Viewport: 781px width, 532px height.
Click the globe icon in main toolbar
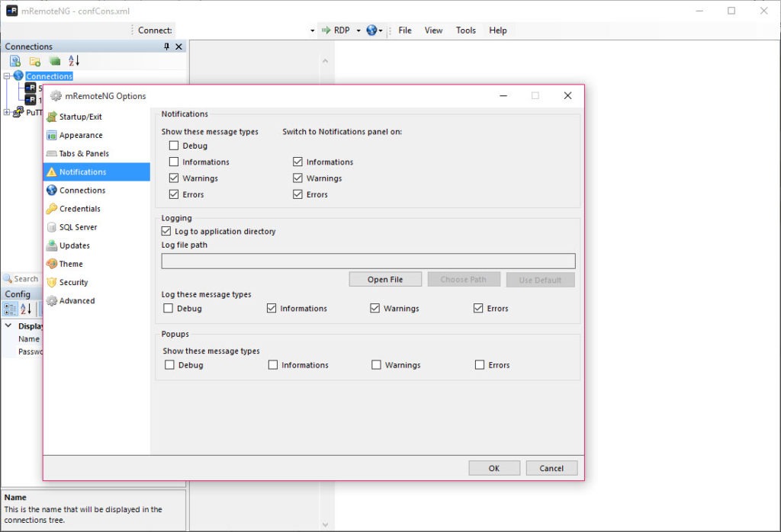(371, 30)
